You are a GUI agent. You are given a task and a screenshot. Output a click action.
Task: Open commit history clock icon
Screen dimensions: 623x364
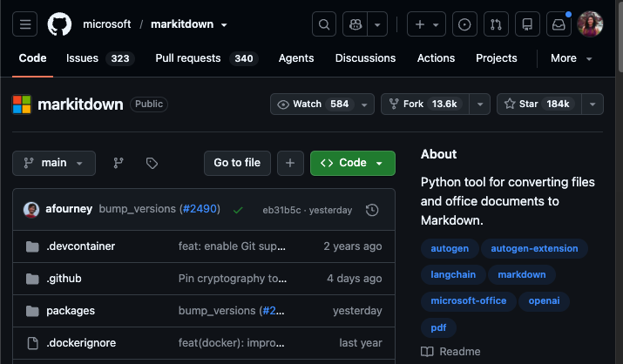click(x=372, y=210)
